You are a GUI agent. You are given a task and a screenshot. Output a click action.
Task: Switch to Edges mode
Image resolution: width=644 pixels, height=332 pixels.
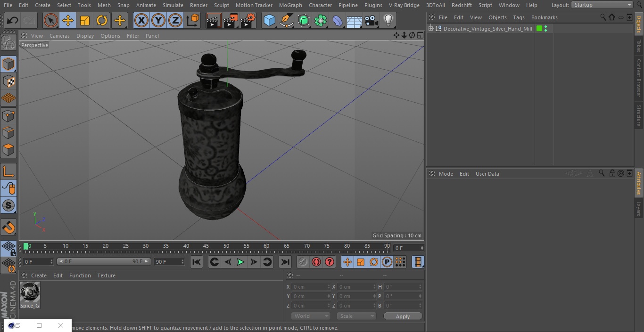(x=8, y=133)
